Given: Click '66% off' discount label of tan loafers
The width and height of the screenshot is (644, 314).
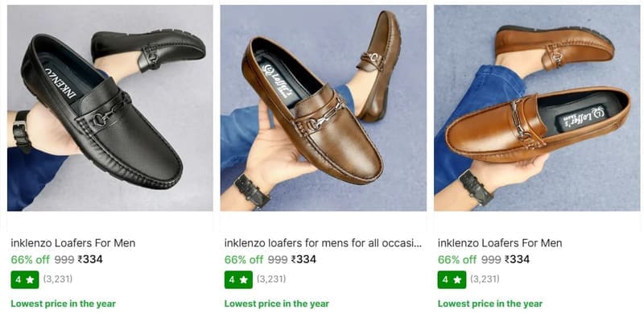Looking at the screenshot, I should tap(457, 260).
